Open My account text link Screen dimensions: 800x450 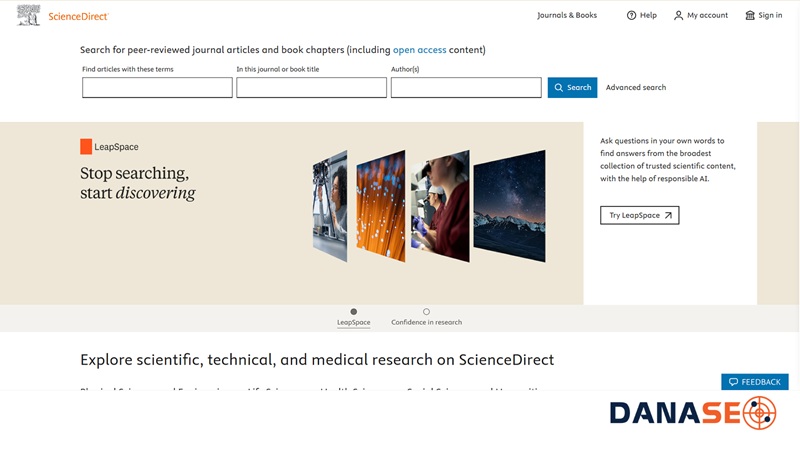pos(707,15)
